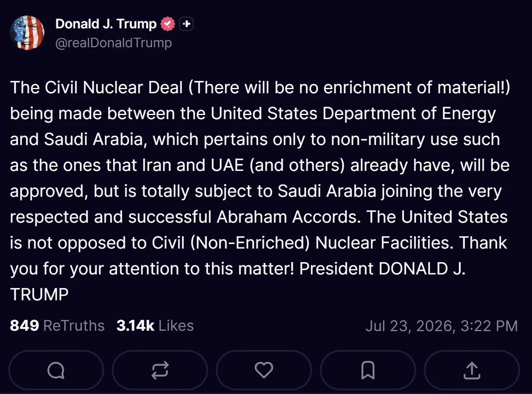This screenshot has height=394, width=532.
Task: Open Donald J. Trump's profile avatar picture
Action: click(27, 33)
